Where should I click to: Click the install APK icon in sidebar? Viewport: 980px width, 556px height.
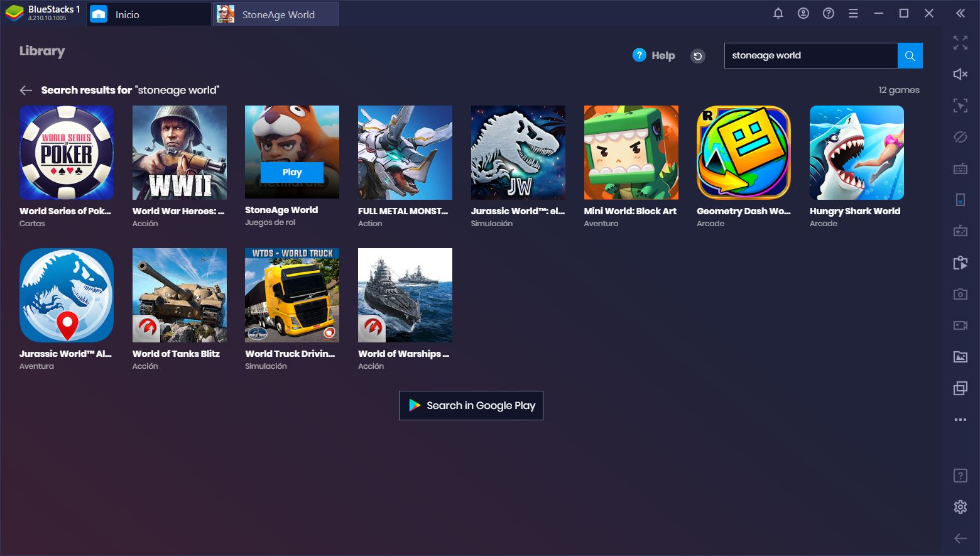[961, 263]
